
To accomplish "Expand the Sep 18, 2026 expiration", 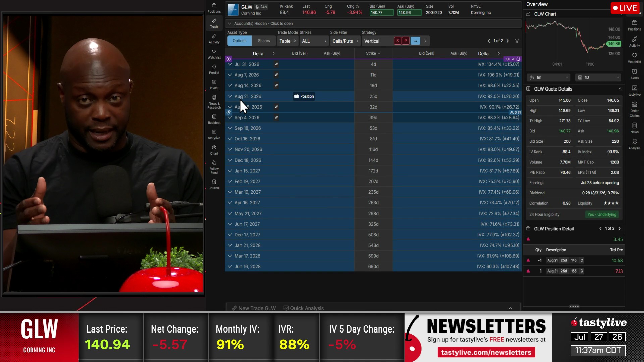I will pos(230,128).
